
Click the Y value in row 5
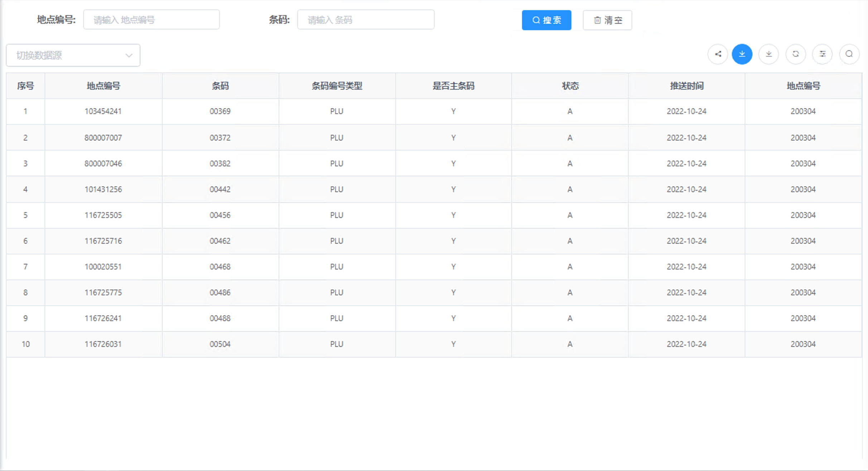[453, 215]
